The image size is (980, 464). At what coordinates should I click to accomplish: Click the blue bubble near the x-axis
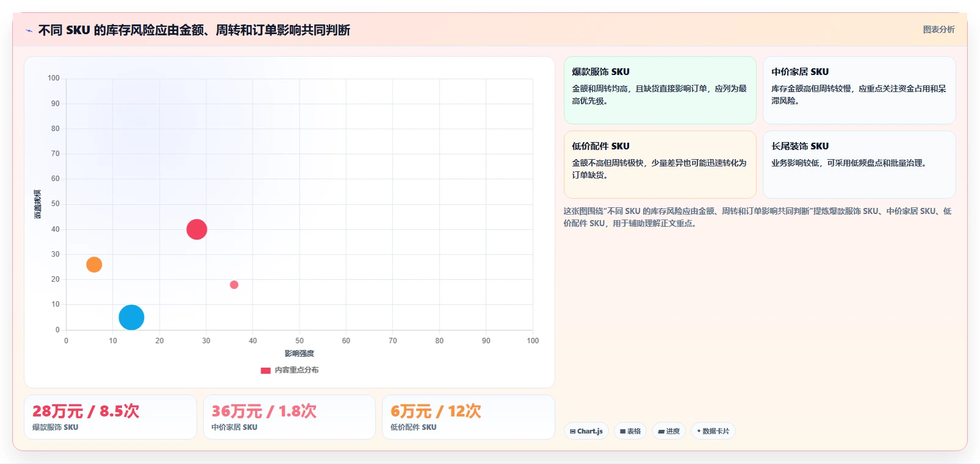[131, 317]
